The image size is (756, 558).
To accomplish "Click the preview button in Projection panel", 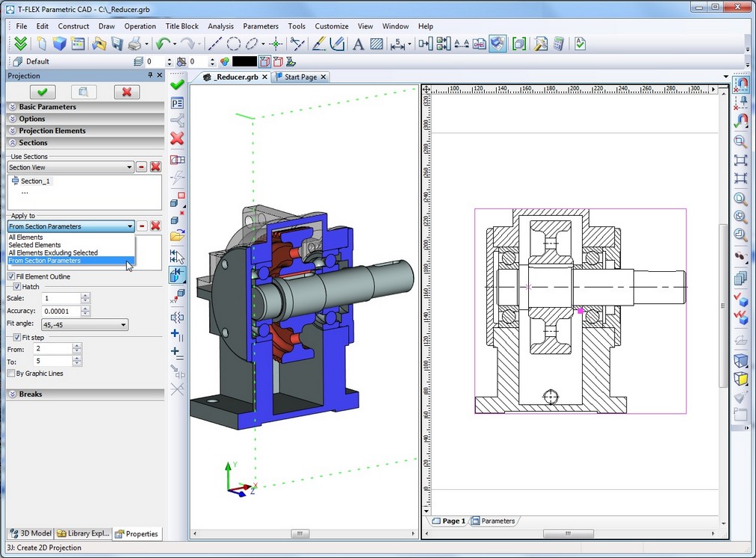I will tap(84, 92).
